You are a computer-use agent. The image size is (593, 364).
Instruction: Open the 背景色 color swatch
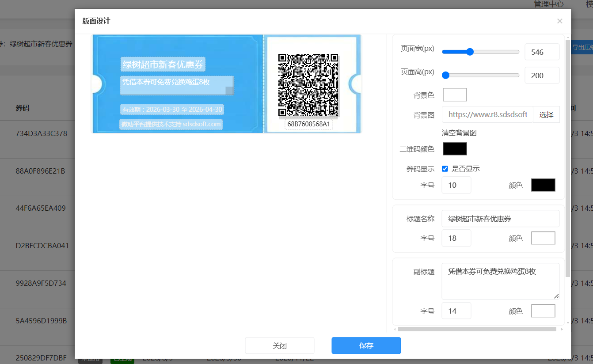[455, 95]
